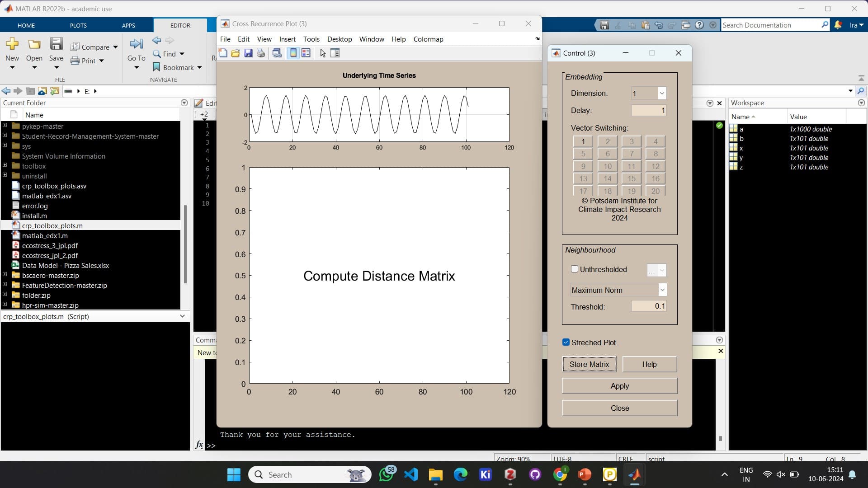
Task: Open the dropdown beside Unthresholded checkbox
Action: [x=657, y=270]
